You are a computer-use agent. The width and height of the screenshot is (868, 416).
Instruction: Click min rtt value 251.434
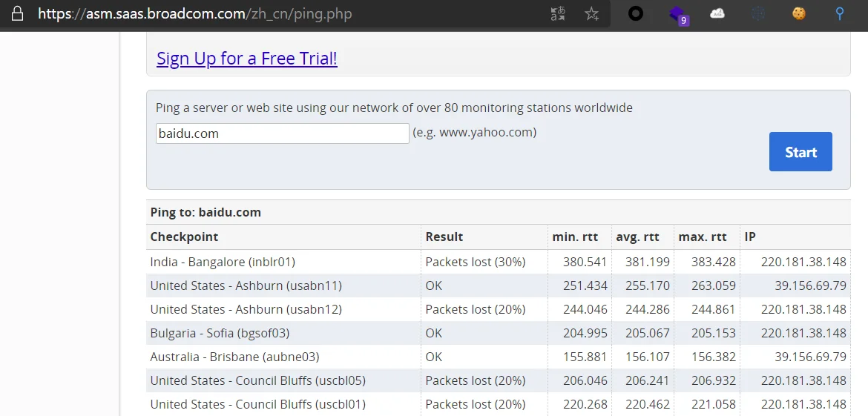pyautogui.click(x=585, y=286)
